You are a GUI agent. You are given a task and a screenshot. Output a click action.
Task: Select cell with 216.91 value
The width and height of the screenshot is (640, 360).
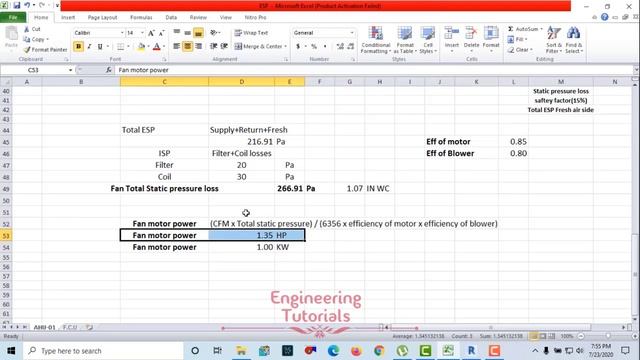click(x=241, y=142)
